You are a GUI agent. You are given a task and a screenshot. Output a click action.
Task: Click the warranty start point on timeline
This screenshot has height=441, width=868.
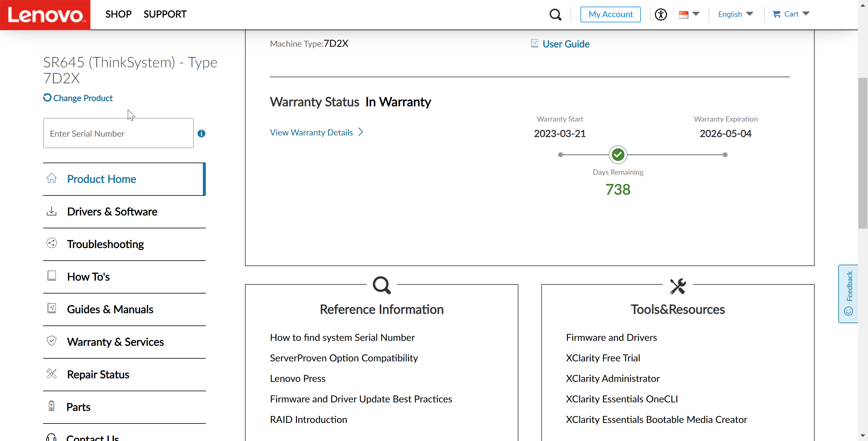[560, 155]
